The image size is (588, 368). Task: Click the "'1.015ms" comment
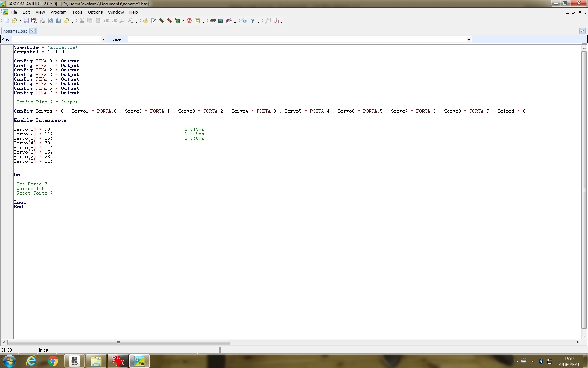click(x=193, y=129)
